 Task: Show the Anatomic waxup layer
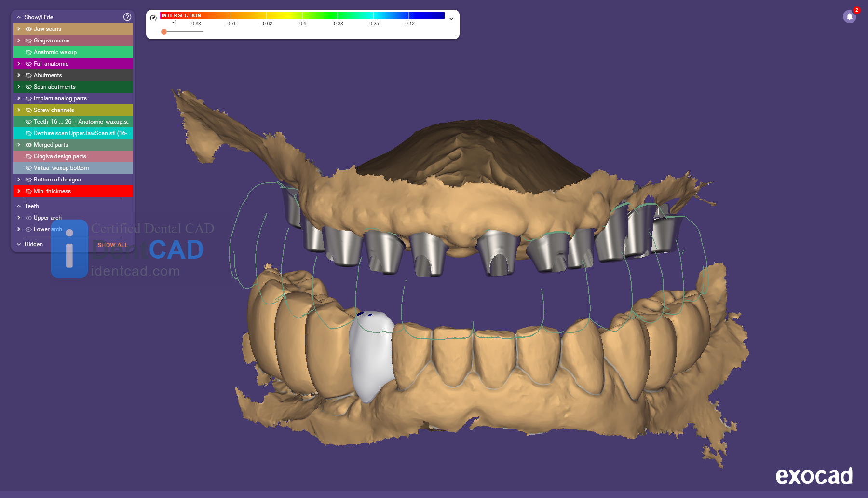[28, 52]
